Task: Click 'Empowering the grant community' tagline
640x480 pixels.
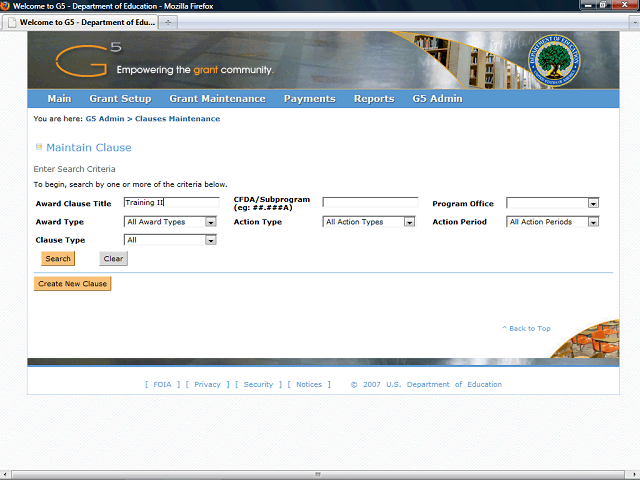Action: (x=195, y=70)
